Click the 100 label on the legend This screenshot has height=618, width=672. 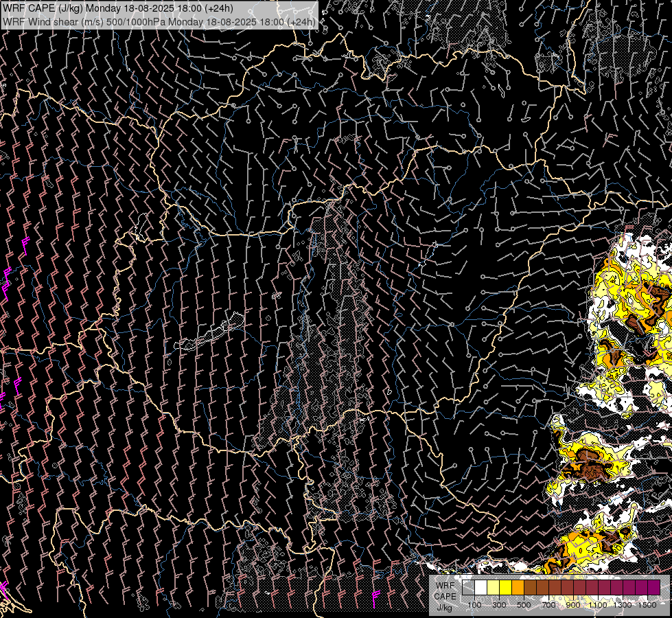(x=474, y=605)
